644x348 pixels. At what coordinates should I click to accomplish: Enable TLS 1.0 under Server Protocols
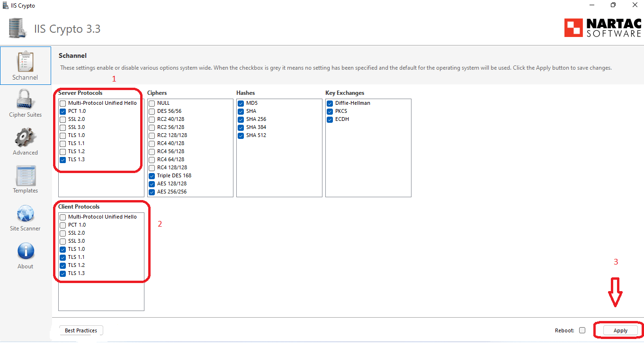click(63, 135)
